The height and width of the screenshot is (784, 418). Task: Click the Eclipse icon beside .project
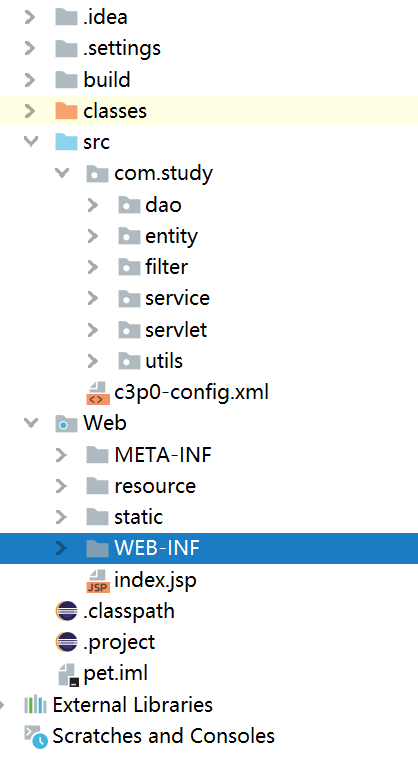pyautogui.click(x=66, y=642)
